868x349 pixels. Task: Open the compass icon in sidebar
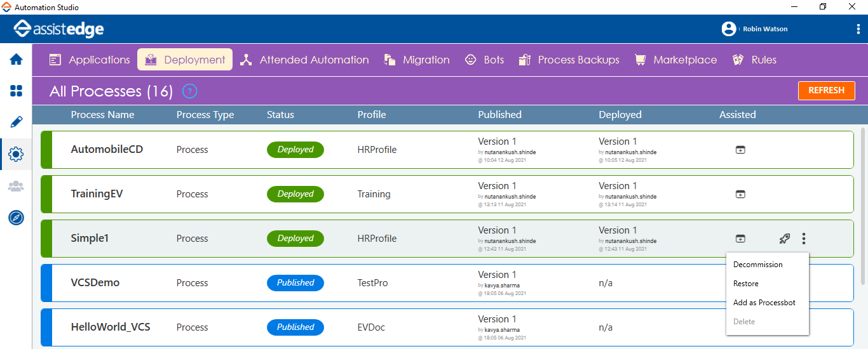tap(16, 218)
